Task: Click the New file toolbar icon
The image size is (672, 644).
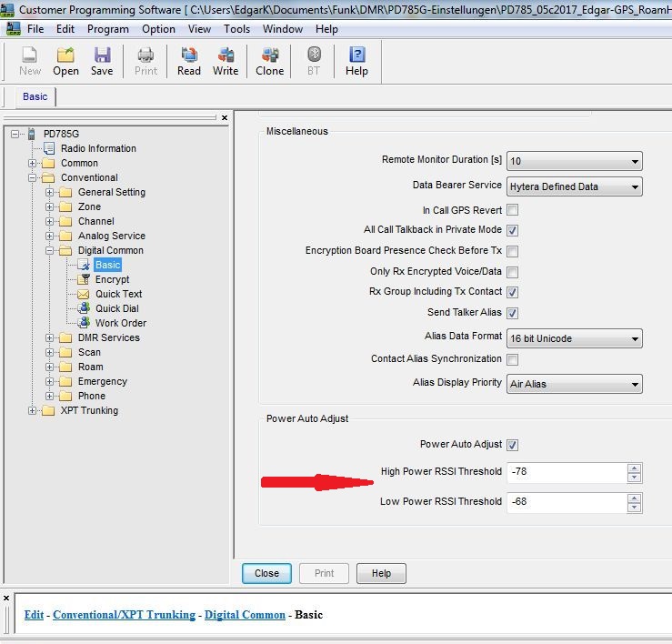Action: pyautogui.click(x=30, y=61)
